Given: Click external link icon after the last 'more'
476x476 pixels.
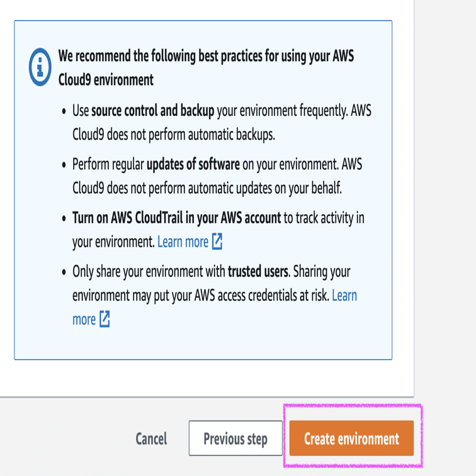Looking at the screenshot, I should 105,320.
